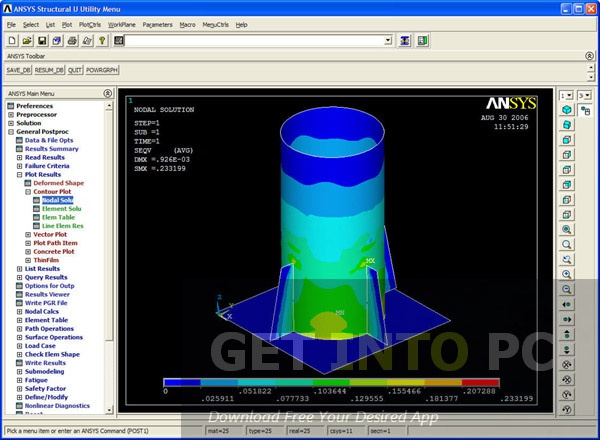This screenshot has height=440, width=600.
Task: Click the Zoom In plus magnifier
Action: (567, 274)
